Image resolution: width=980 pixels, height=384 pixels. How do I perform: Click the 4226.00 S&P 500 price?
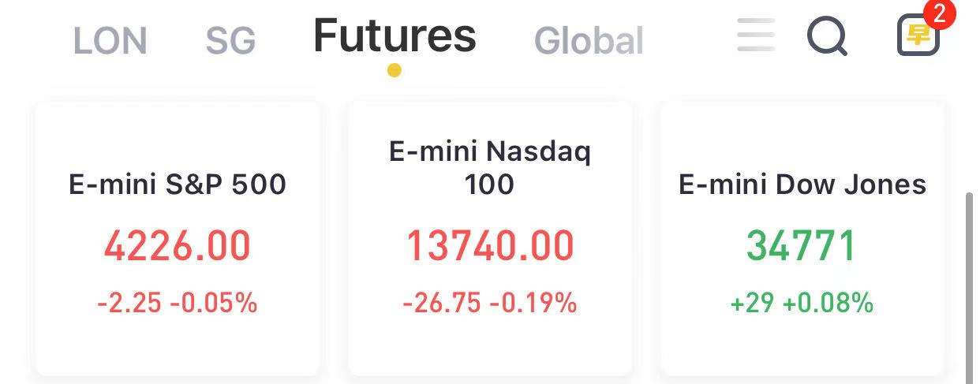(178, 246)
